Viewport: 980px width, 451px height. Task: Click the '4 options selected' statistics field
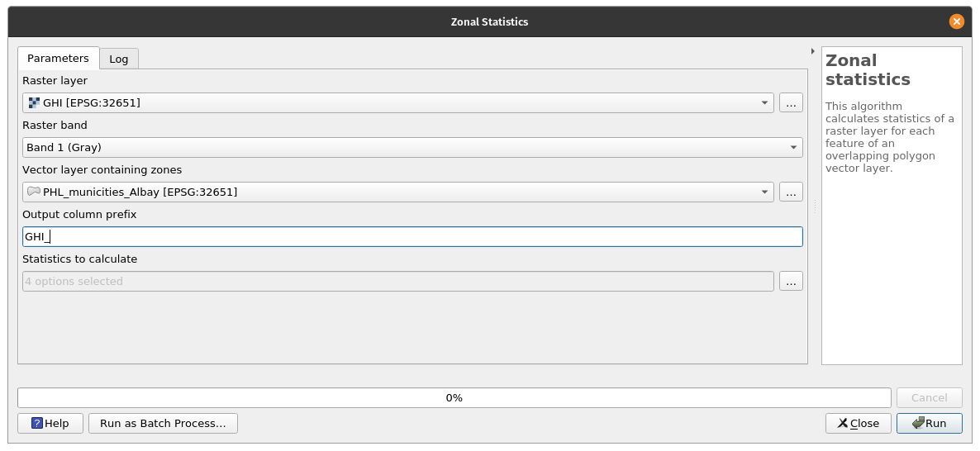pyautogui.click(x=397, y=282)
